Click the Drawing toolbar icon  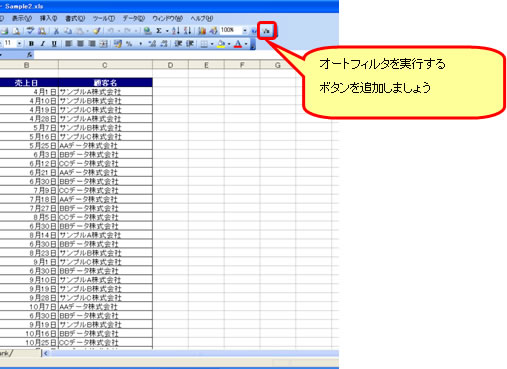tap(213, 31)
